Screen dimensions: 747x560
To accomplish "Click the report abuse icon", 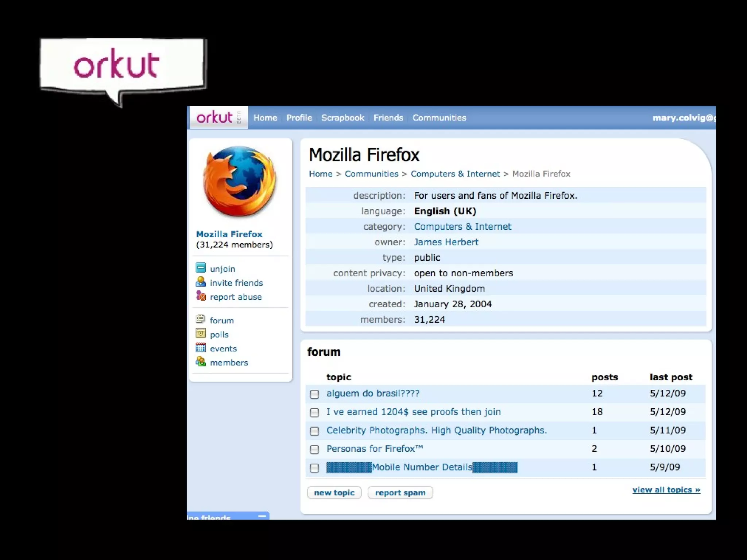I will [201, 296].
